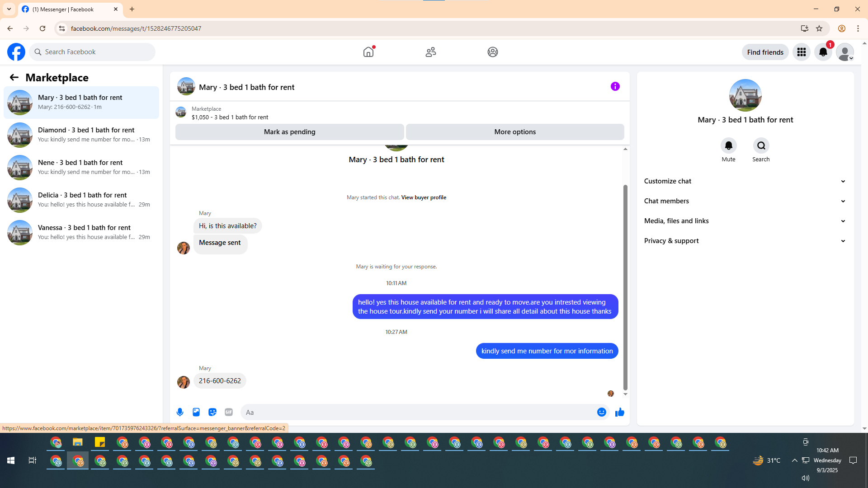Image resolution: width=868 pixels, height=488 pixels.
Task: Click Find friends button
Action: tap(765, 52)
